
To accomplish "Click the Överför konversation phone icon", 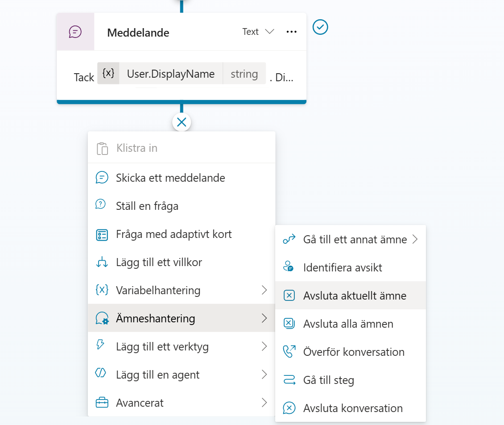I will [x=289, y=351].
